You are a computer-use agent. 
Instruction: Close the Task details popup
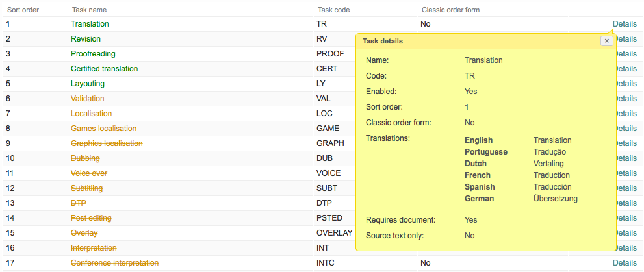[606, 40]
